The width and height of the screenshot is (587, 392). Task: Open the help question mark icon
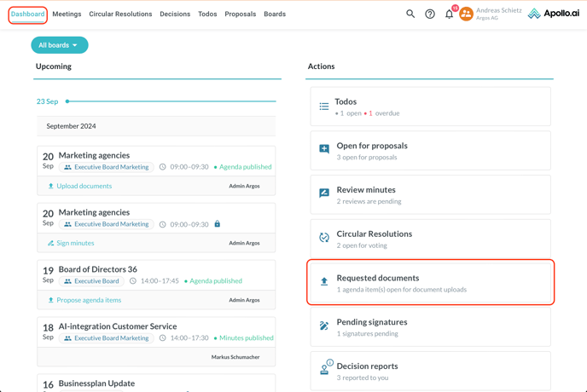[x=430, y=14]
